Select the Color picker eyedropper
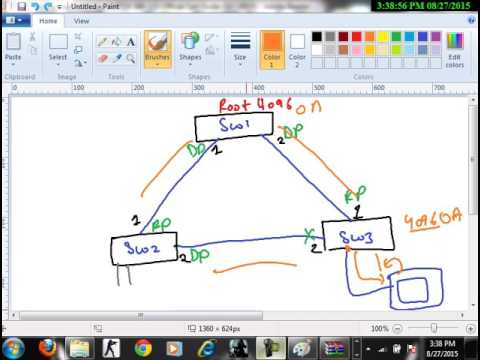Screen dimensions: 480x360 pos(117,59)
